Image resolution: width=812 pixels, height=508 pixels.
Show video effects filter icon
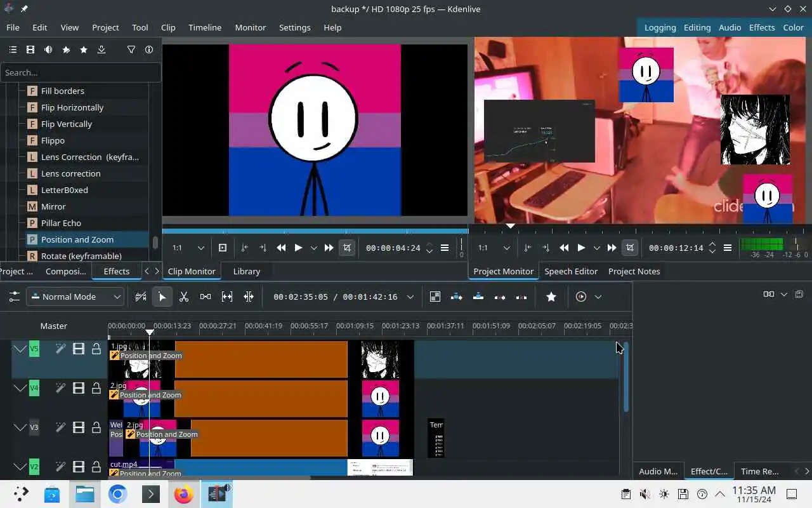[30, 50]
